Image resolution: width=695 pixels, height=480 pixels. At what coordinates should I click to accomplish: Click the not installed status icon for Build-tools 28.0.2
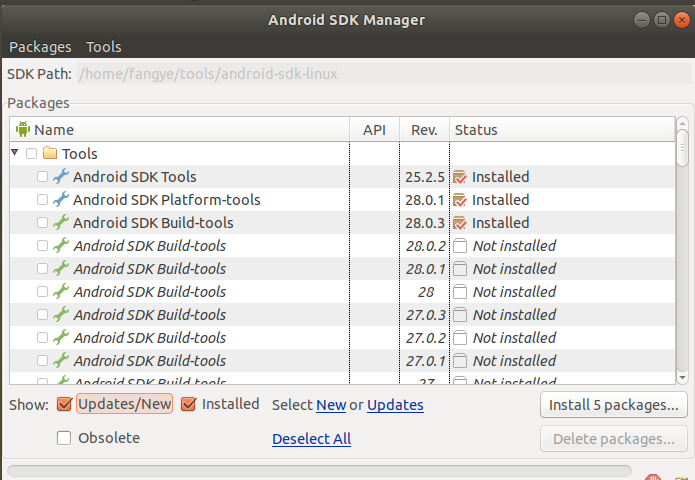point(460,246)
